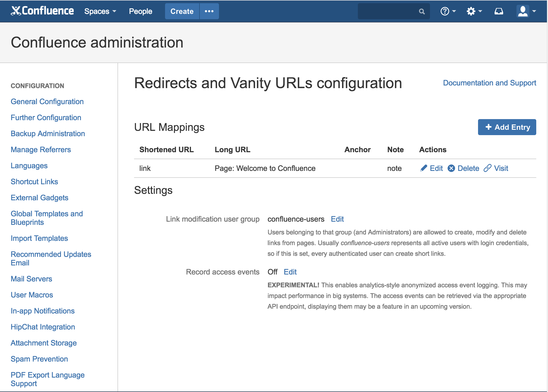Viewport: 548px width, 392px height.
Task: Open the notifications inbox tray icon
Action: [x=499, y=11]
